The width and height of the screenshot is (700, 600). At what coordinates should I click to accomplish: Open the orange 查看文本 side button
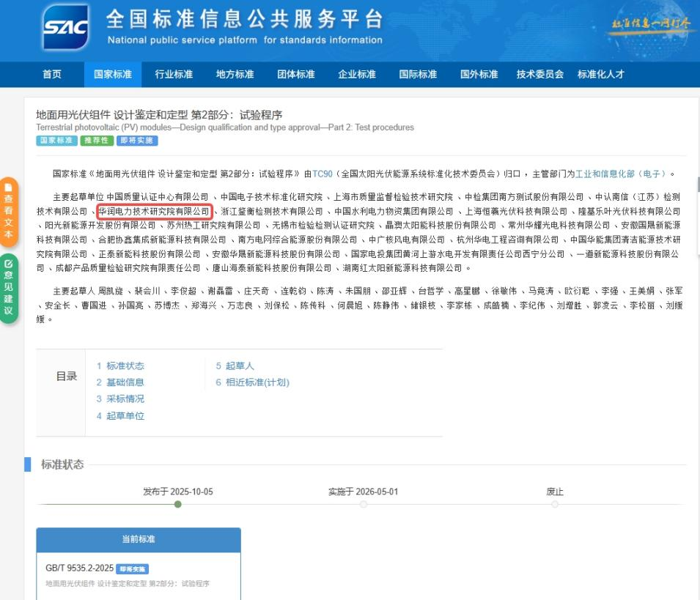9,212
